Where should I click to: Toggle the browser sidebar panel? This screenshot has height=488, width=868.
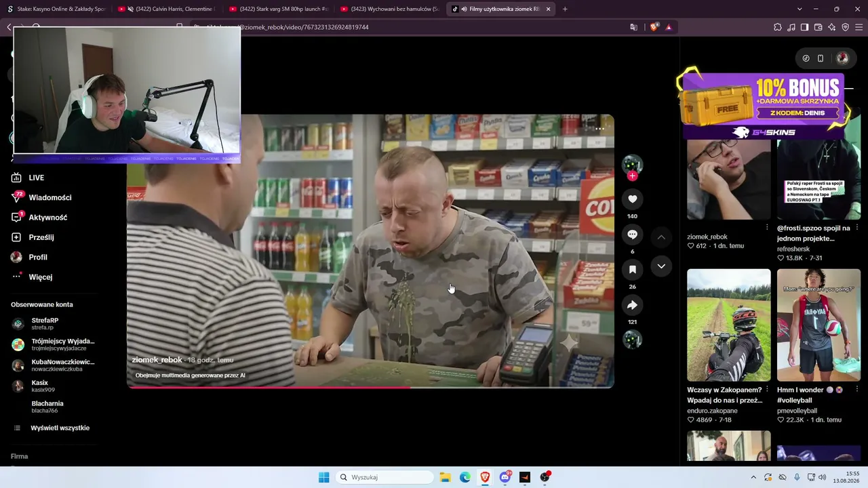[x=804, y=27]
